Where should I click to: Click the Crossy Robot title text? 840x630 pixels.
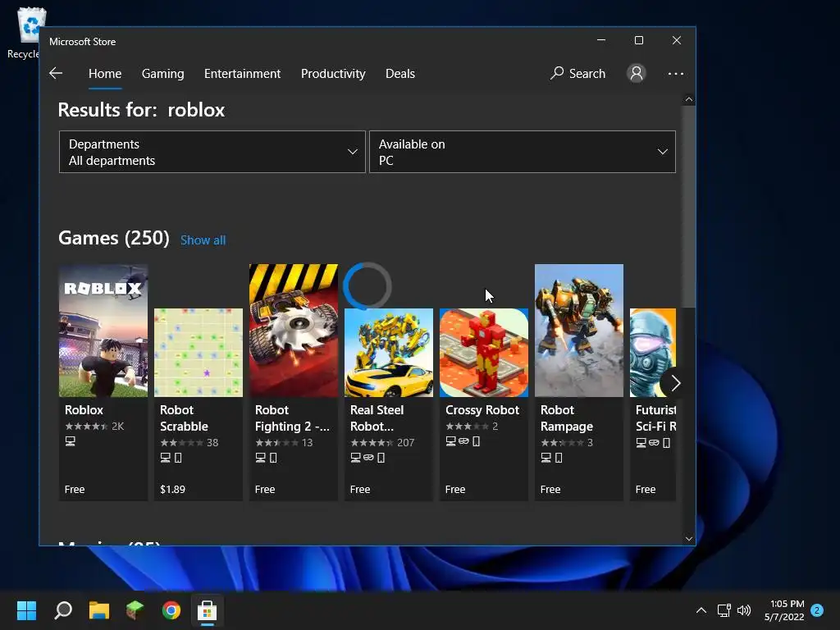482,410
